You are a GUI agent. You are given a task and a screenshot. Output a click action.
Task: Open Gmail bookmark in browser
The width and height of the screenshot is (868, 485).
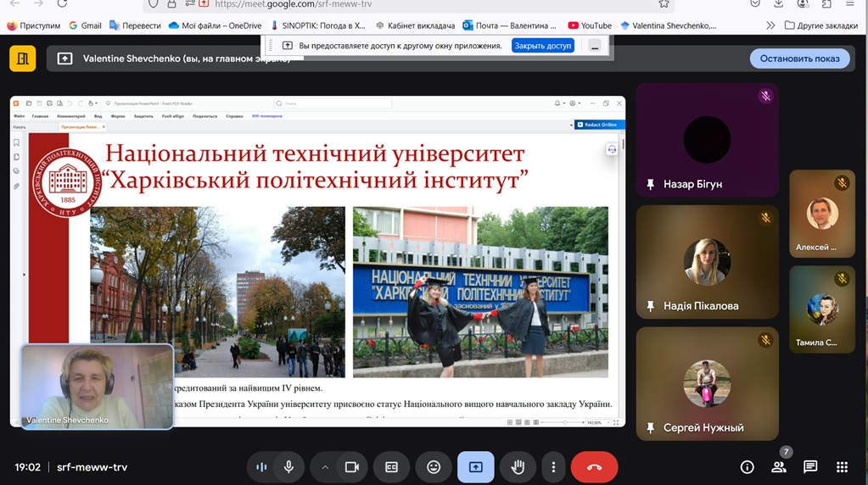coord(85,25)
